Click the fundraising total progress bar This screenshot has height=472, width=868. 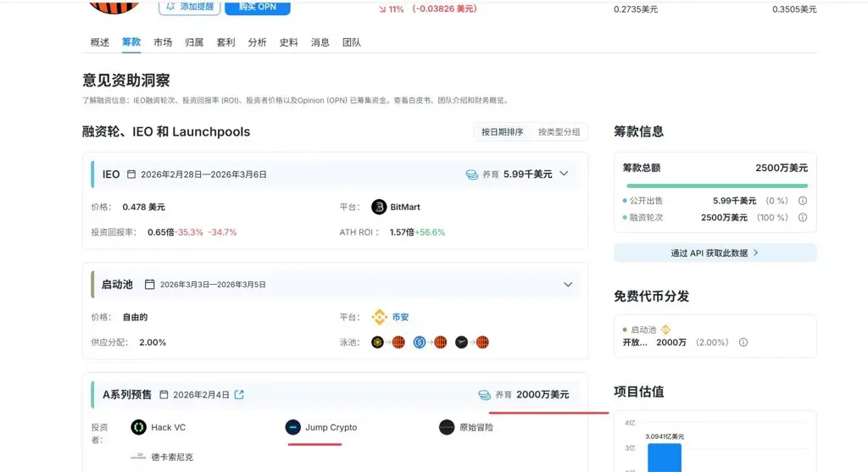pos(717,186)
